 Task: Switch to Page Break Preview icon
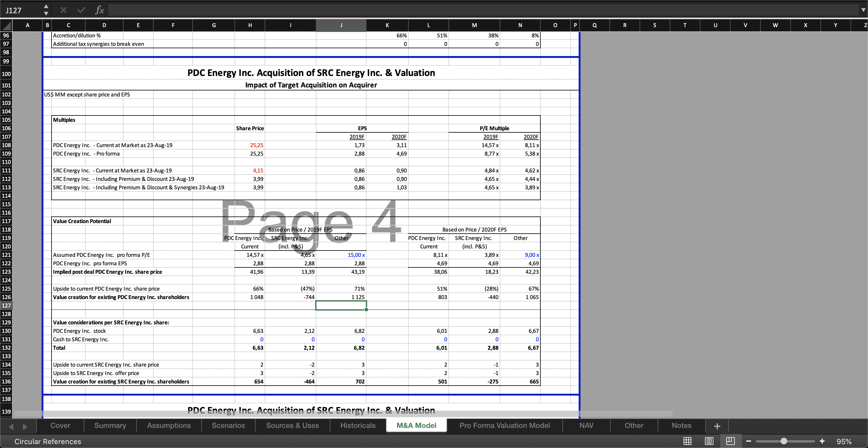(730, 441)
